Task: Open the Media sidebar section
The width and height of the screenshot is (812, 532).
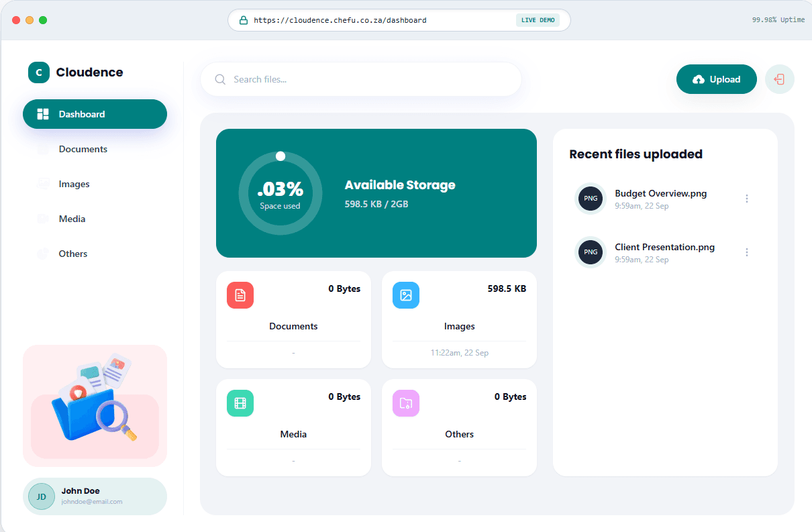Action: click(95, 219)
